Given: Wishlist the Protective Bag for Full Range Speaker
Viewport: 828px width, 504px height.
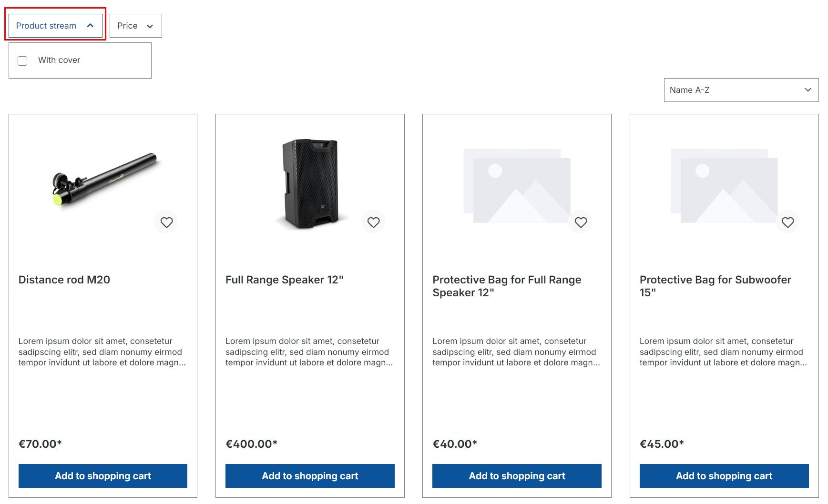Looking at the screenshot, I should click(x=581, y=222).
